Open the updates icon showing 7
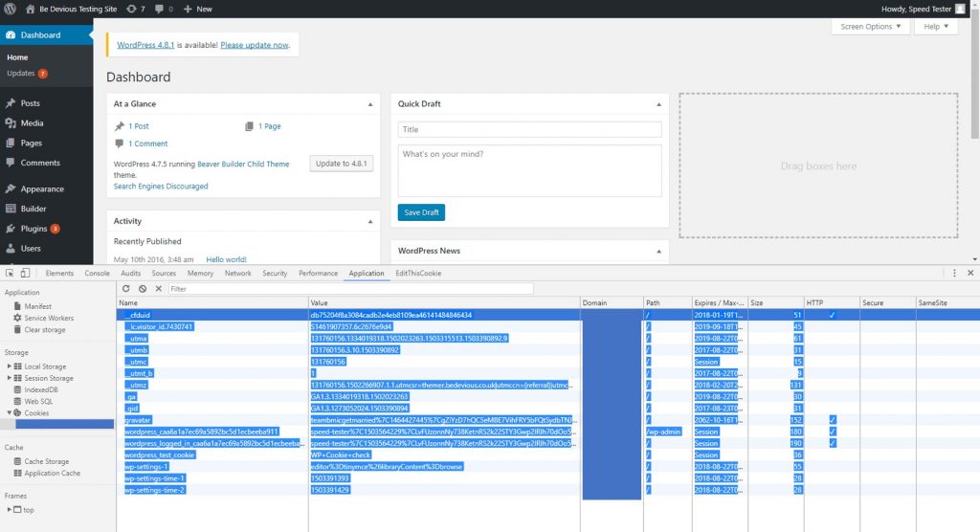Image resolution: width=980 pixels, height=532 pixels. pyautogui.click(x=136, y=9)
